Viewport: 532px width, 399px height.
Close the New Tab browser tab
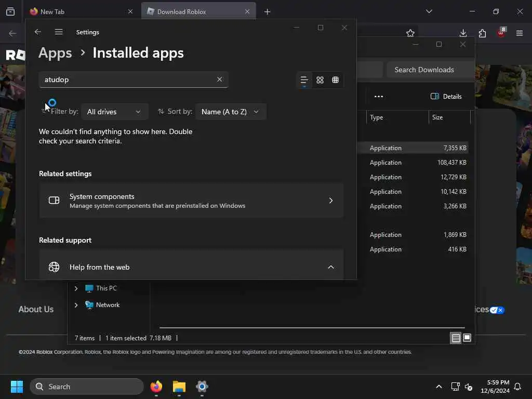130,12
